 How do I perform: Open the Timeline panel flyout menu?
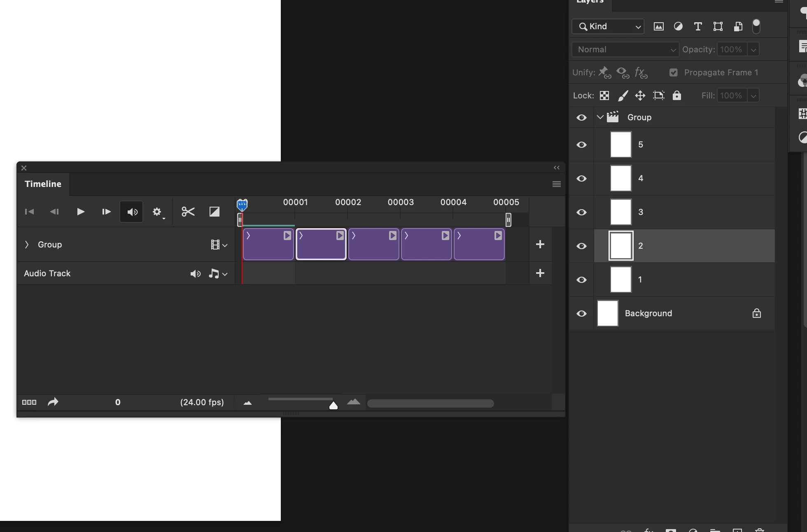point(557,184)
